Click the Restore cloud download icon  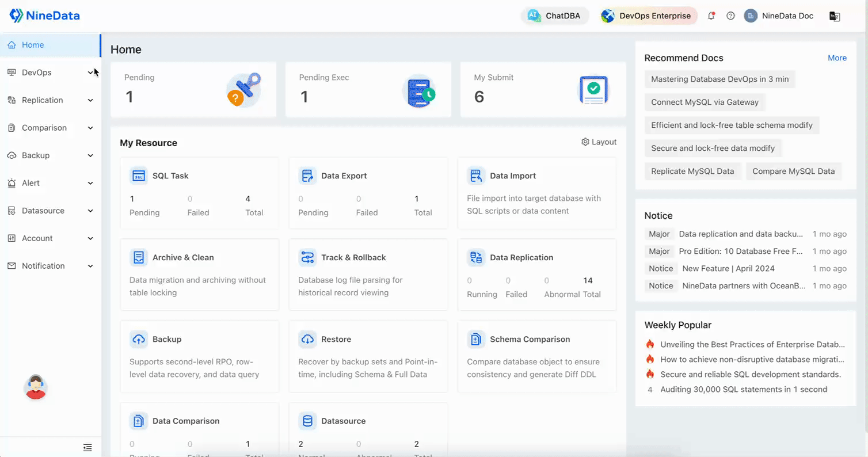307,339
